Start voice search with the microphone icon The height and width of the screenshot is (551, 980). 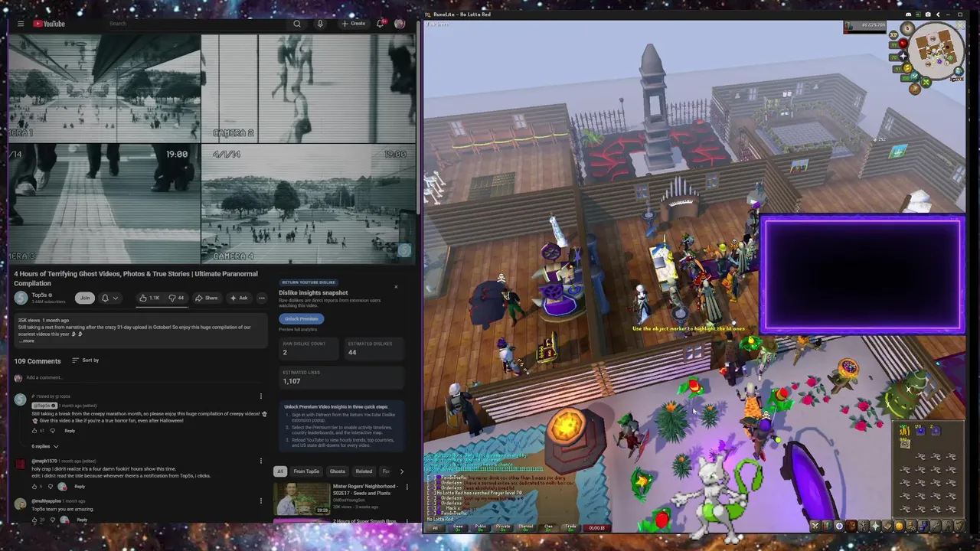320,24
